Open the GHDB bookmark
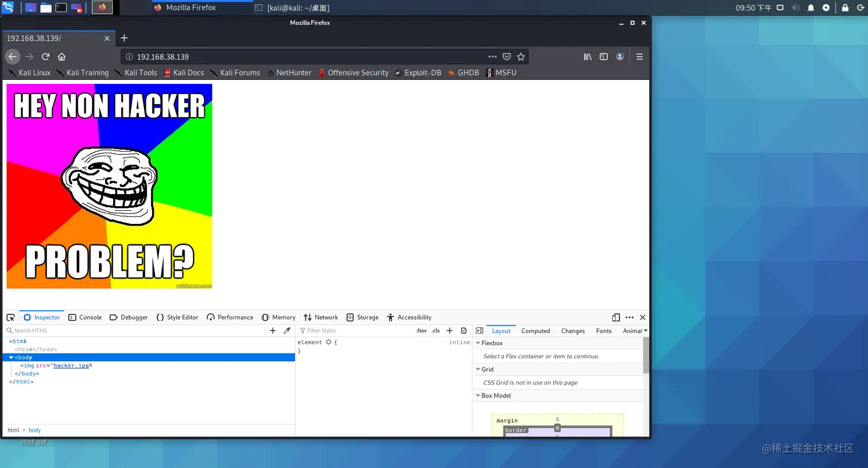 (463, 73)
